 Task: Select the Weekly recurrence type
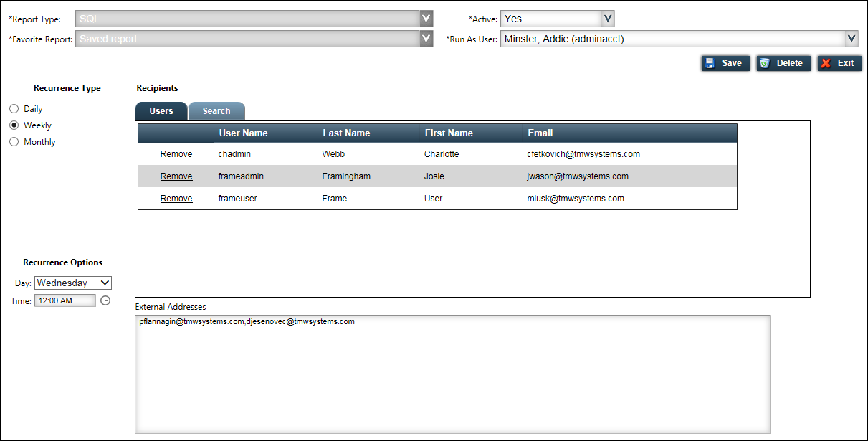click(x=14, y=125)
